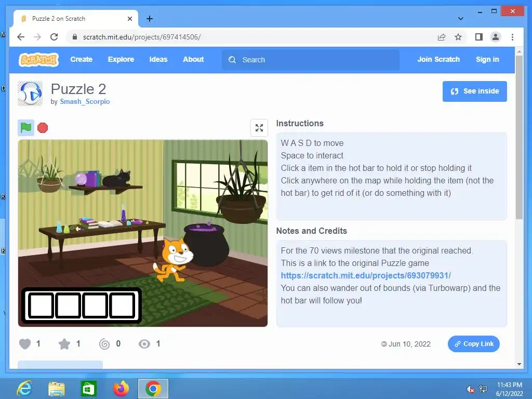532x399 pixels.
Task: Click the browser back arrow
Action: tap(21, 37)
